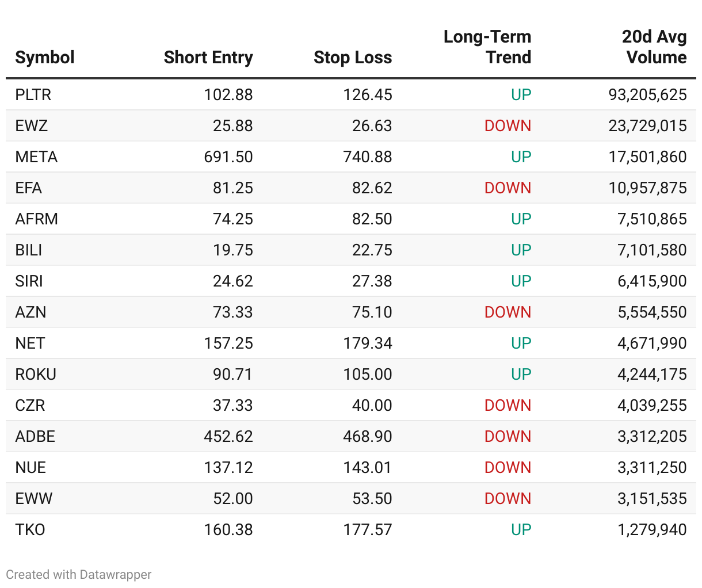The width and height of the screenshot is (702, 588).
Task: Click the Stop Loss column header
Action: point(353,58)
